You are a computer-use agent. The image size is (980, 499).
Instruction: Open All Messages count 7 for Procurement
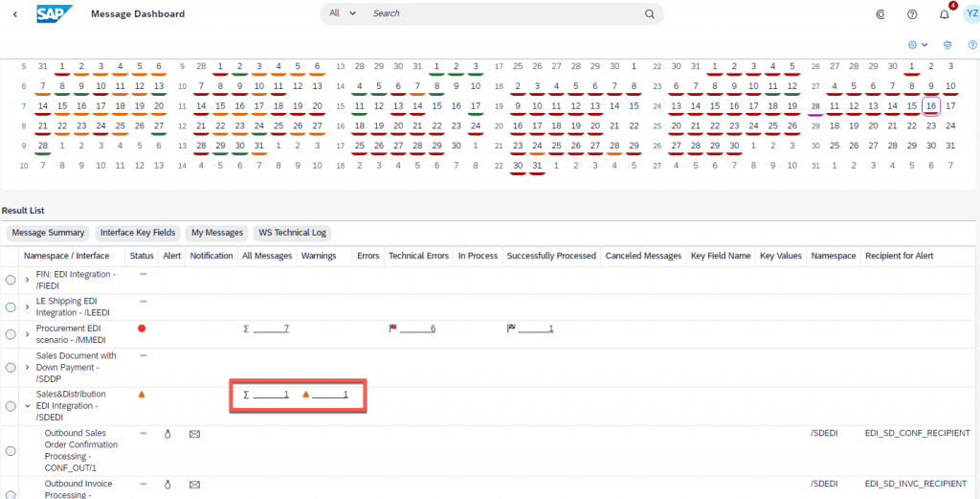271,329
